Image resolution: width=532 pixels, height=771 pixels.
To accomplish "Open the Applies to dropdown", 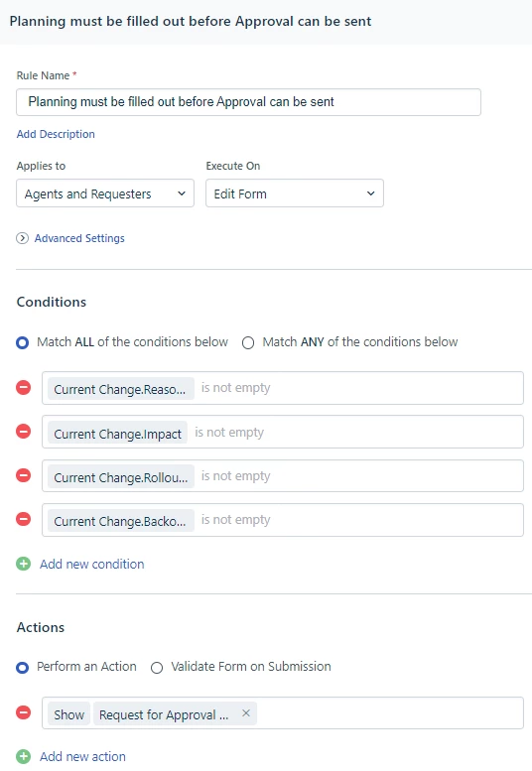I will pos(105,193).
